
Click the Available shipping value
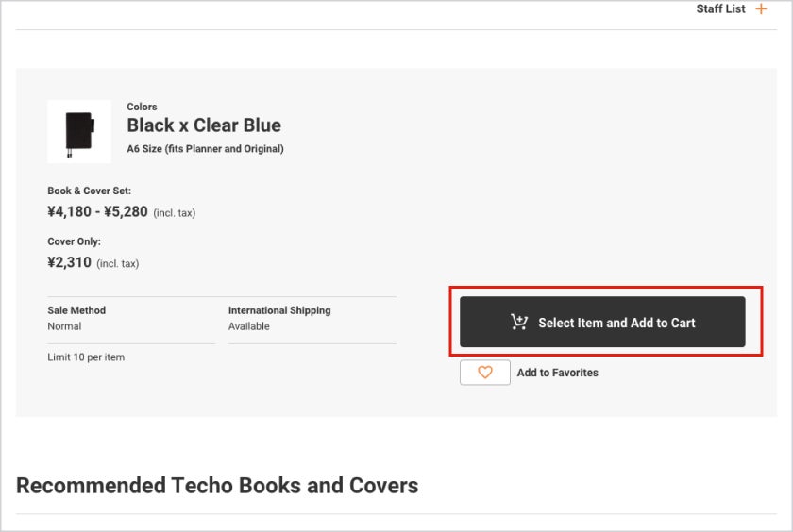pos(249,326)
